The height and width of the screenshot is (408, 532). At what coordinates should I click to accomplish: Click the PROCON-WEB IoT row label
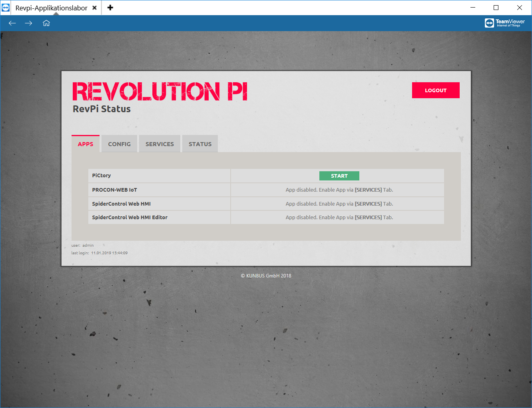115,190
